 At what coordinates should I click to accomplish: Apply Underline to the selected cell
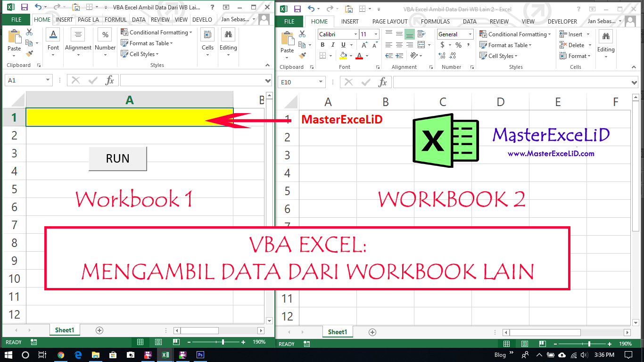(343, 44)
